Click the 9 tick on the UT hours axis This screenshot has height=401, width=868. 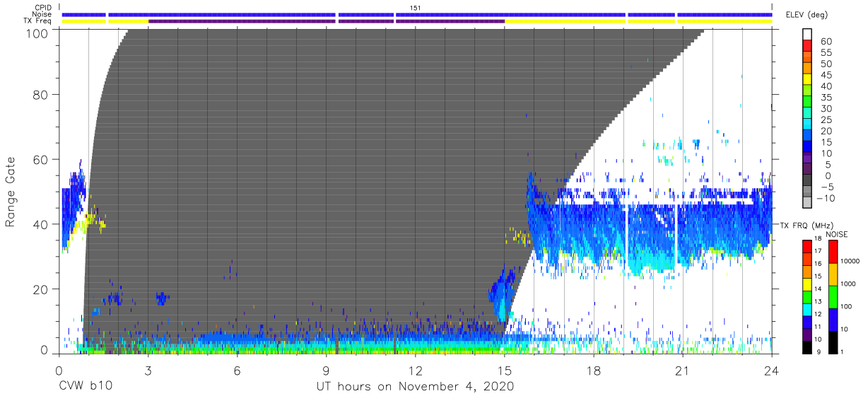pos(326,370)
